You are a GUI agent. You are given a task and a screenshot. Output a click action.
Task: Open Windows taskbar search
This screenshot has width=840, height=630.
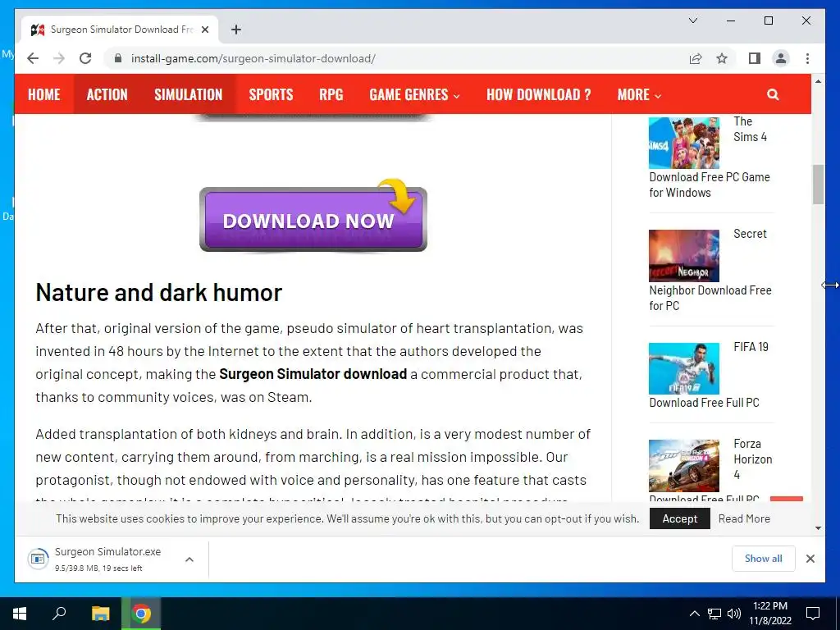[x=59, y=614]
